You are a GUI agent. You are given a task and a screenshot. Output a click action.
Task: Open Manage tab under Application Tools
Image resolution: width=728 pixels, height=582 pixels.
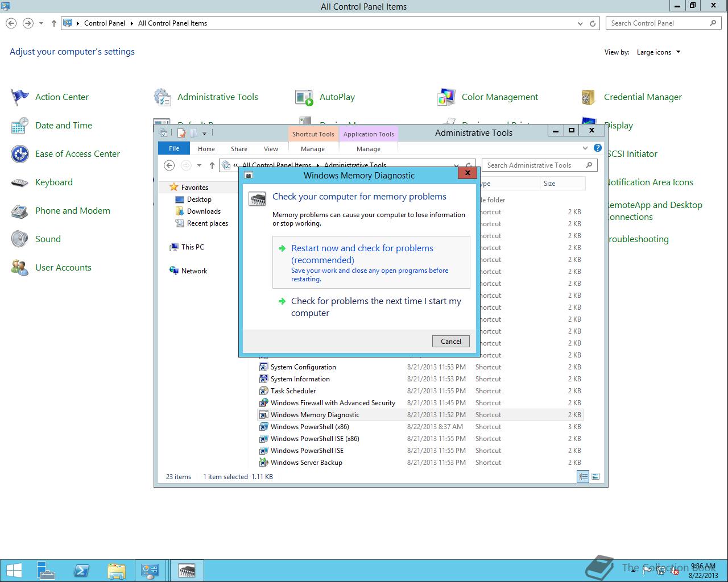click(x=369, y=149)
